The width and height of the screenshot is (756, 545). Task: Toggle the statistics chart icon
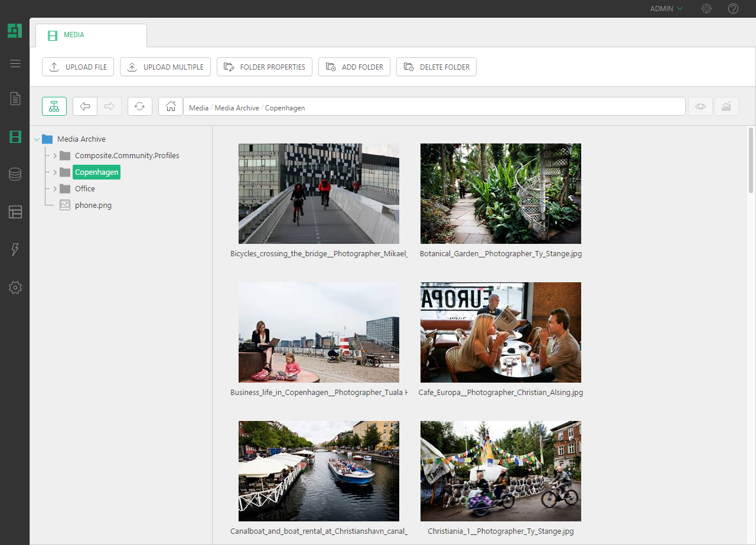click(726, 106)
